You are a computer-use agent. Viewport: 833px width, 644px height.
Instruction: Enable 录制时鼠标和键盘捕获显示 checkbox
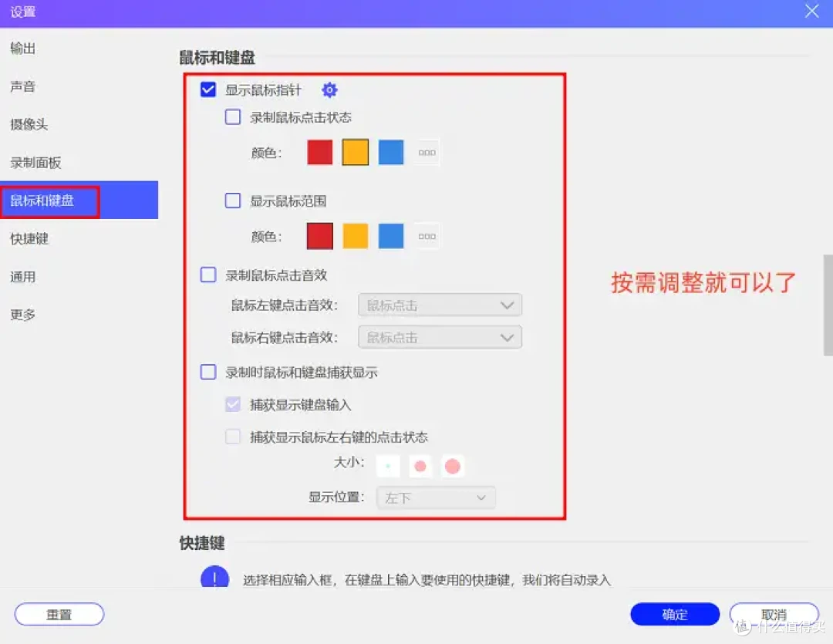pos(208,372)
